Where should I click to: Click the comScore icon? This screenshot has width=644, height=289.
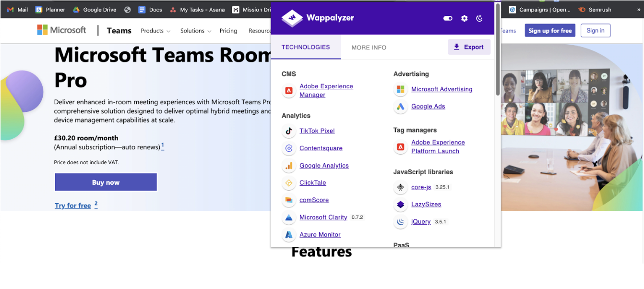coord(289,200)
